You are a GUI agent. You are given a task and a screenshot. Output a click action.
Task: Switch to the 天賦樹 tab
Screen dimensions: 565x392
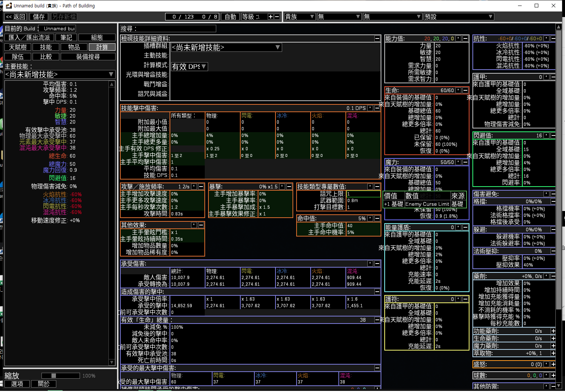(17, 47)
